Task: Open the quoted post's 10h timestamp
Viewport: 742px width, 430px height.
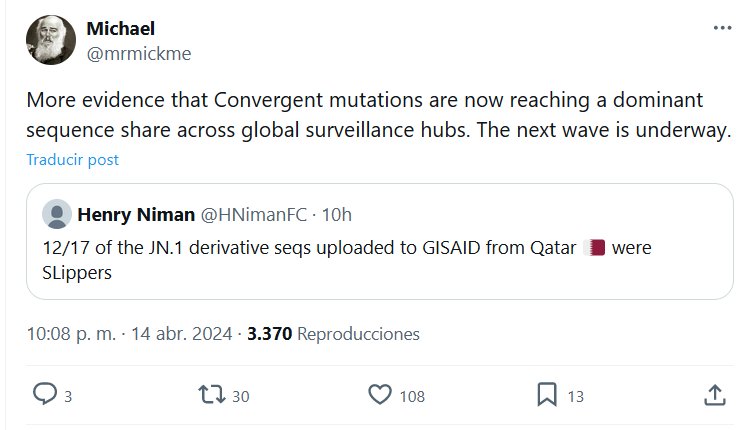Action: coord(339,214)
